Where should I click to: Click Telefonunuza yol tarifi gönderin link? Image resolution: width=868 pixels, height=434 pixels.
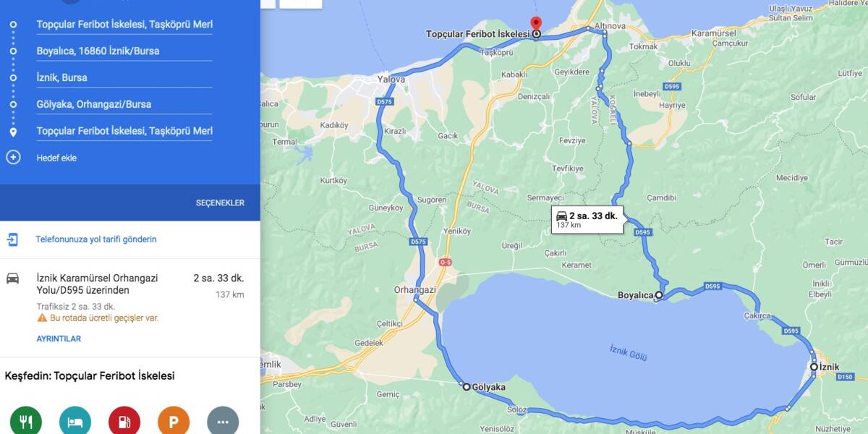coord(96,239)
